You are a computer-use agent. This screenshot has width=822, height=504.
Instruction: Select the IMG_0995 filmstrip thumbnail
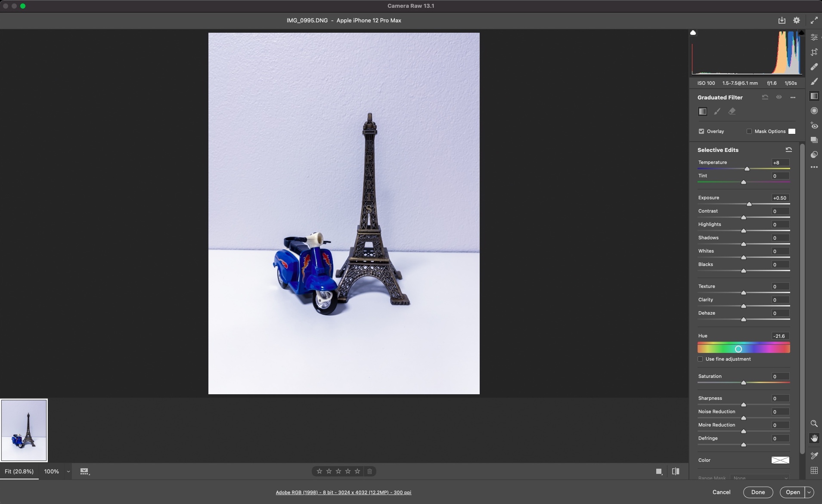tap(24, 430)
